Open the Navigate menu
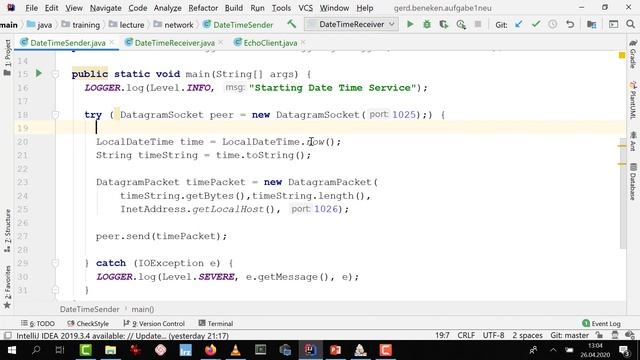 pyautogui.click(x=105, y=8)
